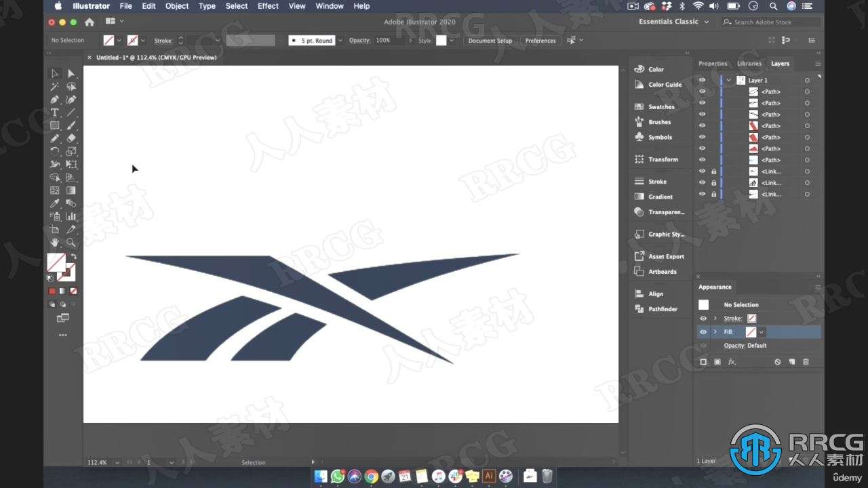The image size is (868, 488).
Task: Select the Free Transform tool
Action: [71, 164]
